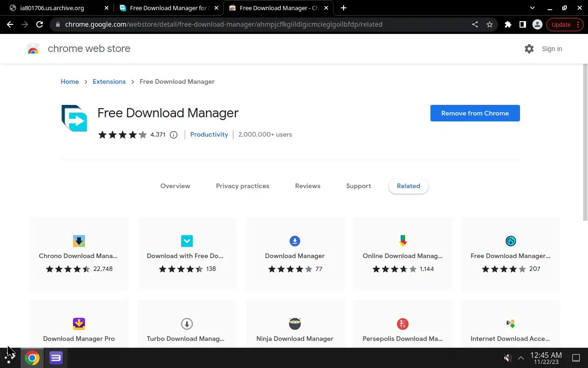Bookmark this page with star icon
588x368 pixels.
(x=490, y=24)
